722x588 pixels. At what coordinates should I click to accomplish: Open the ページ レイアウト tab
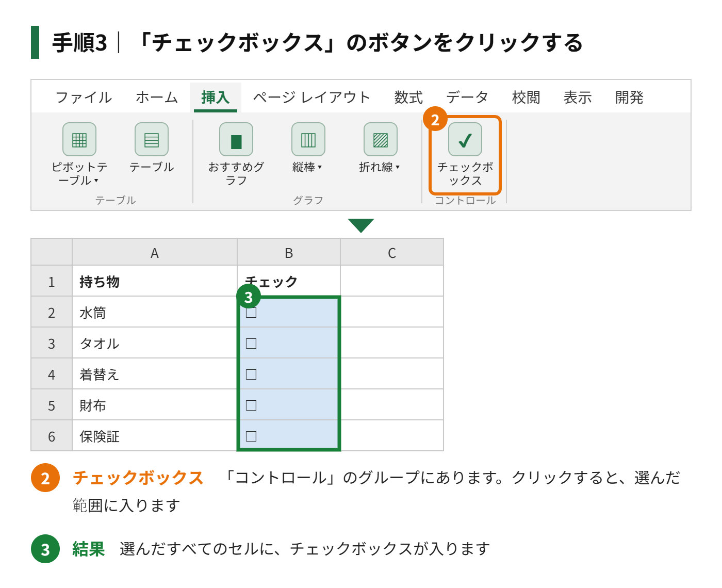311,97
